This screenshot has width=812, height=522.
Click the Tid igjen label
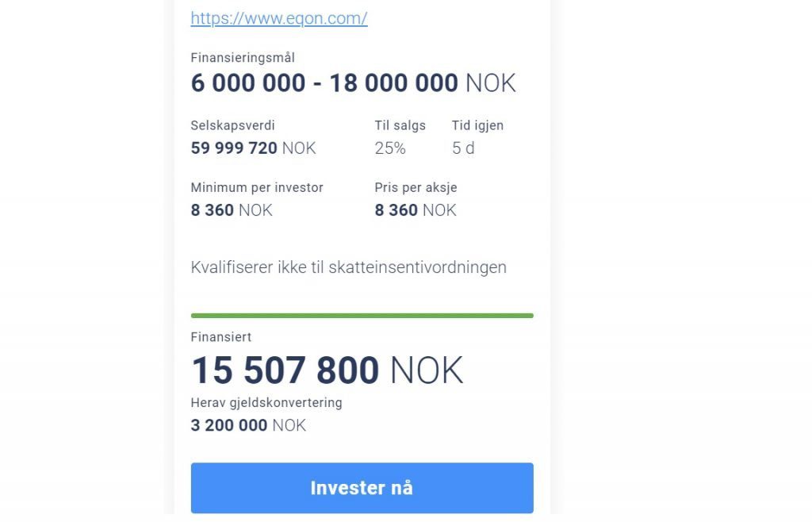click(x=477, y=125)
